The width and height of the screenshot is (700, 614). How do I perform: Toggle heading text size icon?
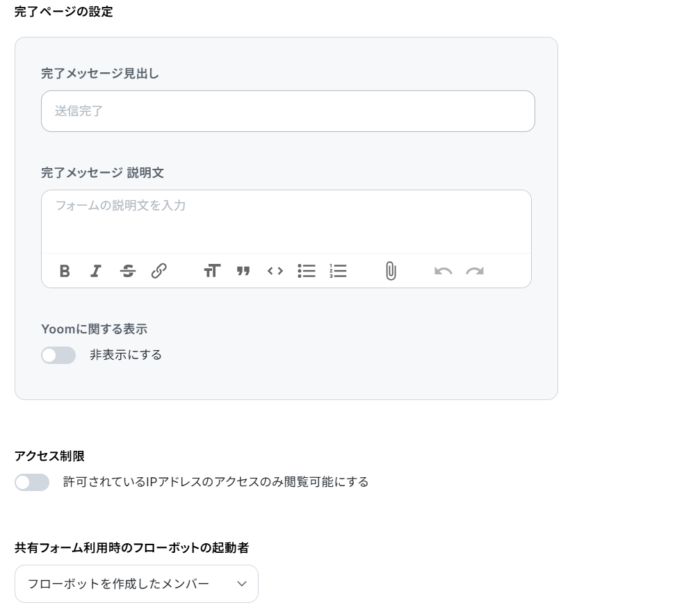click(x=212, y=271)
